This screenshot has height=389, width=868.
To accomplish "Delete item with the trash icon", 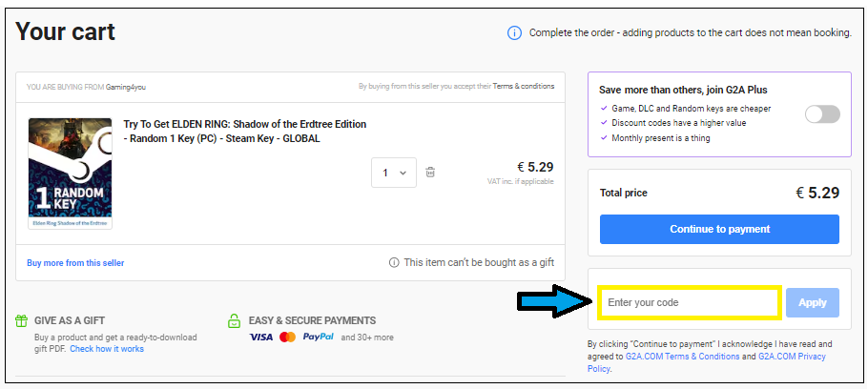I will point(430,173).
